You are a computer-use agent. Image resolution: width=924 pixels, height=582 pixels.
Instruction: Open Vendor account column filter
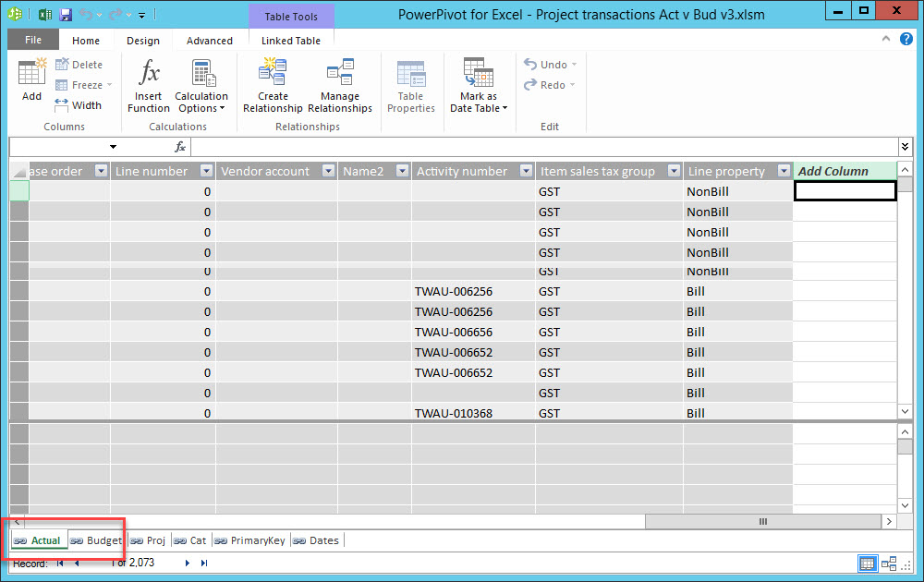pos(329,171)
